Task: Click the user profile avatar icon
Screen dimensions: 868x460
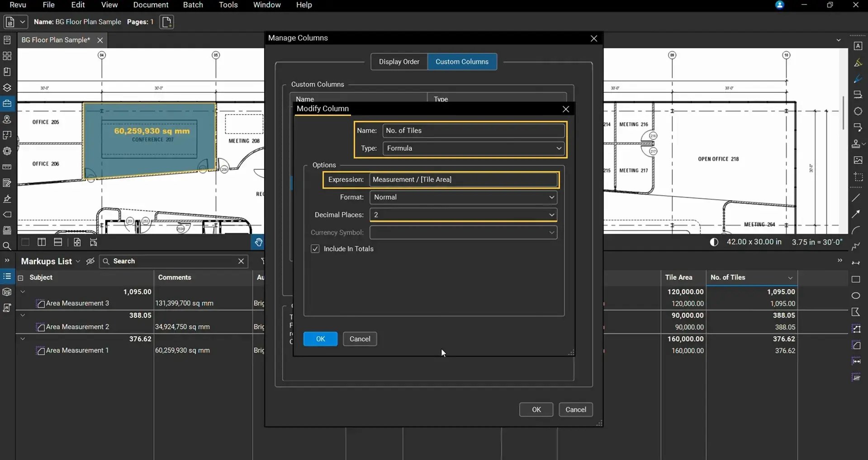Action: click(780, 5)
